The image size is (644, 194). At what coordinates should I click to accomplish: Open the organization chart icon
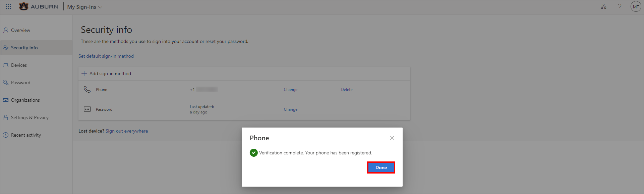click(603, 6)
